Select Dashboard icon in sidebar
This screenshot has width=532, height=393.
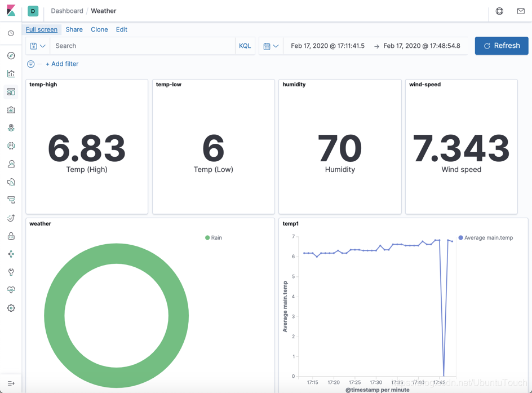pos(11,92)
